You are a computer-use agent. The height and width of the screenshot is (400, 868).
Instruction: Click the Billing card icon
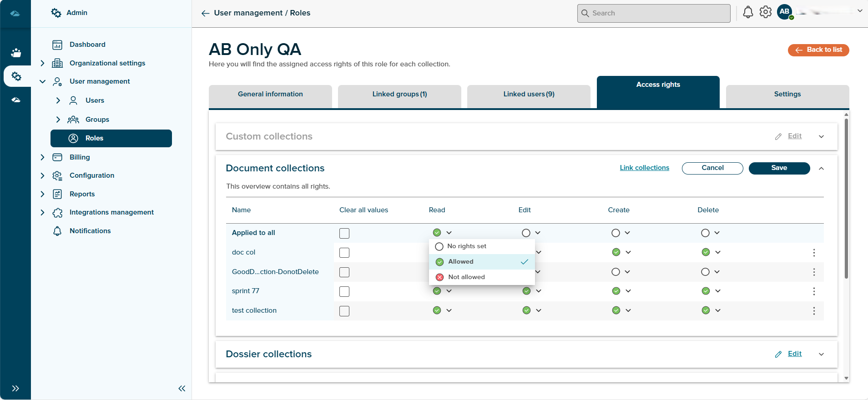[57, 157]
